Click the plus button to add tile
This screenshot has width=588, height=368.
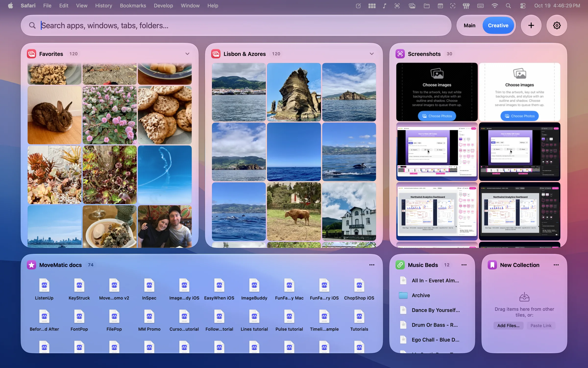coord(531,25)
